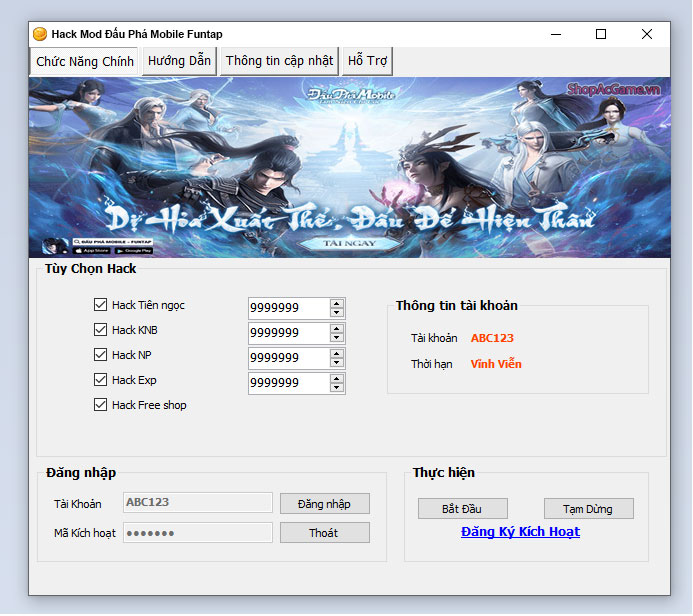Click the game banner image
This screenshot has height=616, width=693.
349,167
